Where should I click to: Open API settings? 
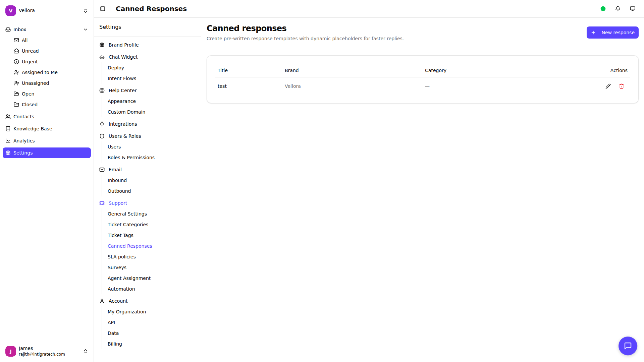(111, 322)
